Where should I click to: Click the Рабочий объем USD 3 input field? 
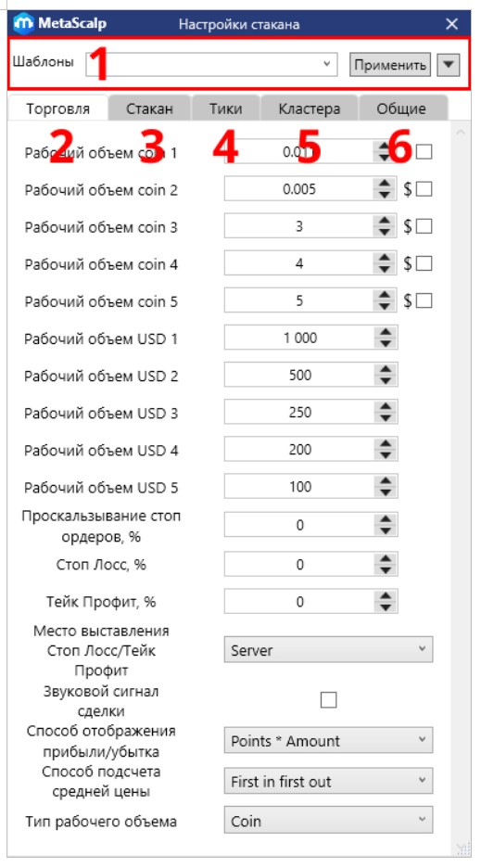tap(299, 413)
